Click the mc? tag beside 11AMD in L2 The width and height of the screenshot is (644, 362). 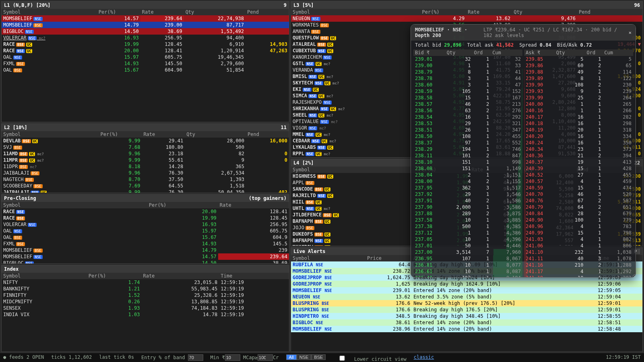click(40, 154)
